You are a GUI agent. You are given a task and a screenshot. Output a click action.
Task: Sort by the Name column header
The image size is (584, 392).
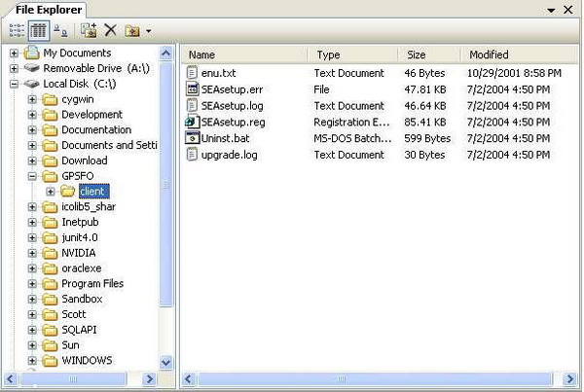[x=244, y=54]
